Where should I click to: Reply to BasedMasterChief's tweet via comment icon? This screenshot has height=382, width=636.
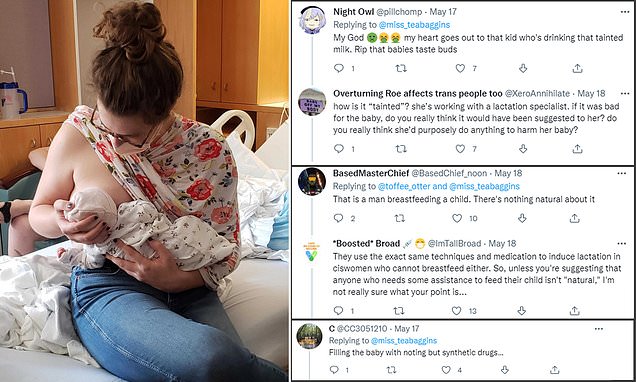tap(338, 218)
